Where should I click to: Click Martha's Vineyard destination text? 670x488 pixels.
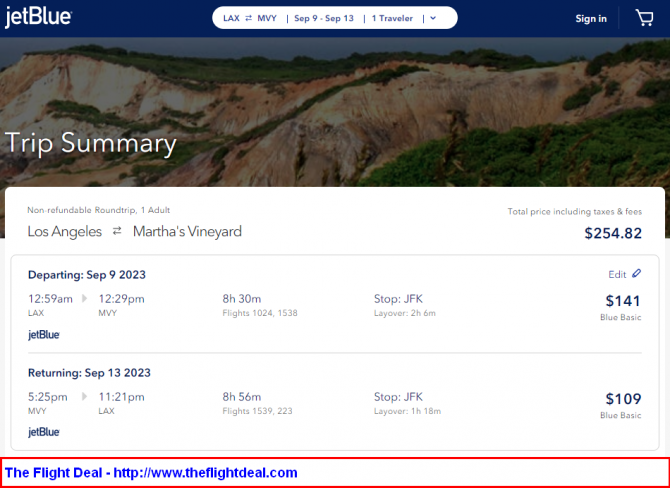187,231
